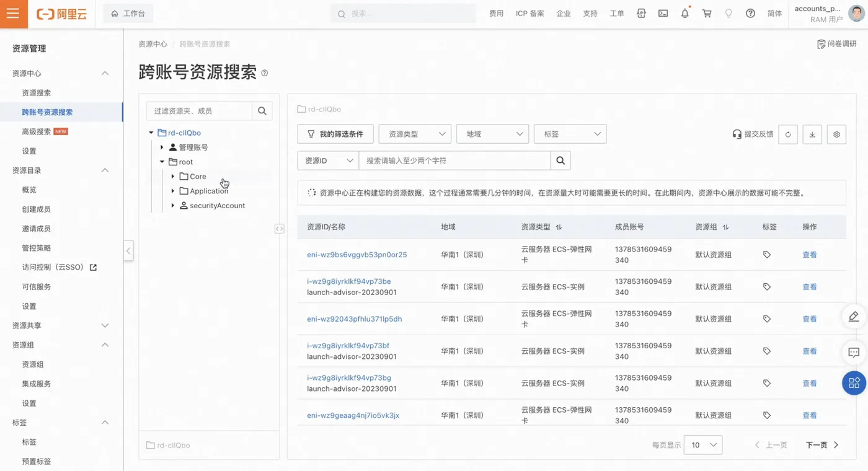Click 查看 for eni-wz9bs6vggvb53pn0or25
This screenshot has width=868, height=471.
(x=810, y=255)
